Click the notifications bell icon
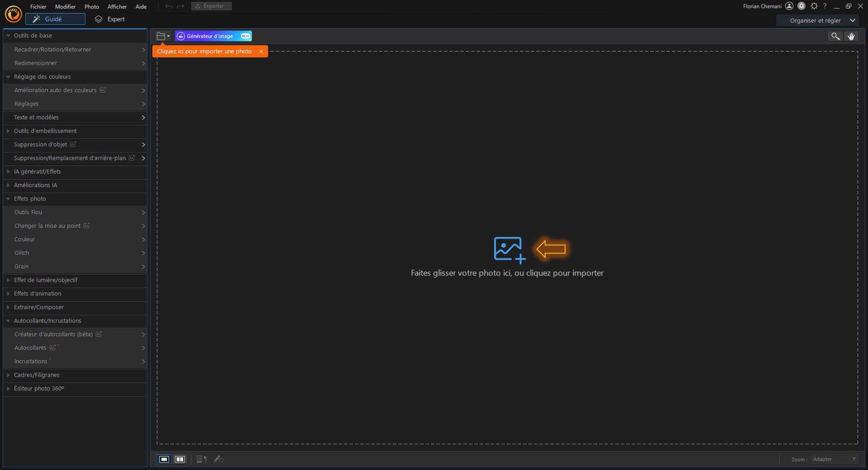 tap(802, 6)
